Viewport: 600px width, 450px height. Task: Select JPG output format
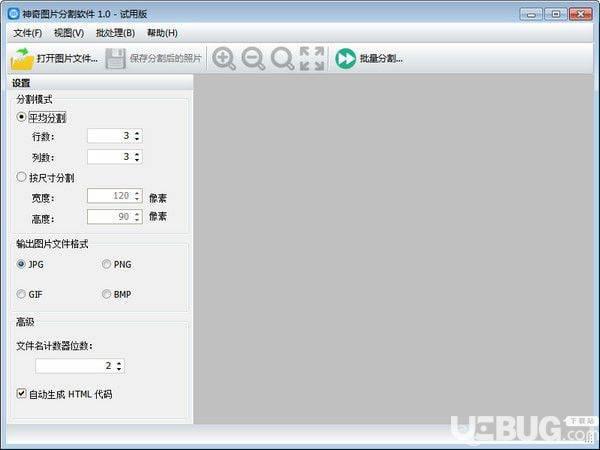21,264
